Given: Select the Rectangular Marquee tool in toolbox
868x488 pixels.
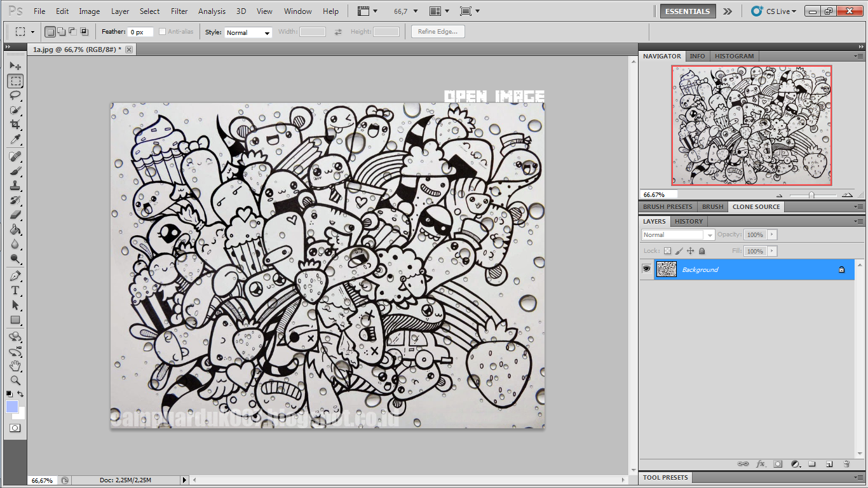Looking at the screenshot, I should (x=15, y=81).
